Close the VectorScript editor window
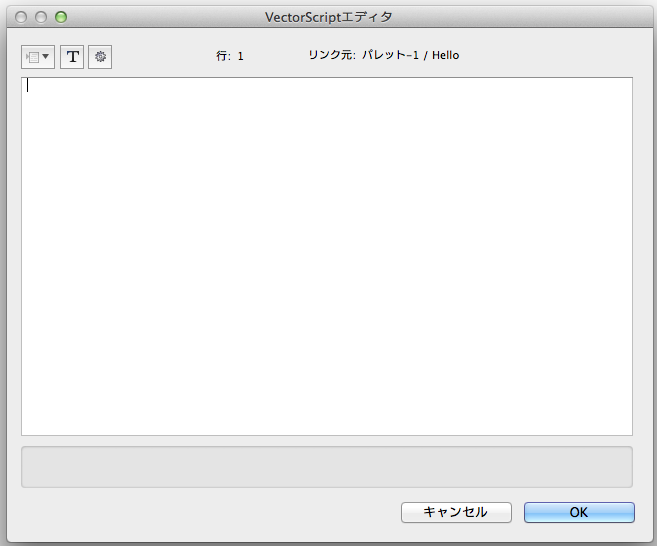The height and width of the screenshot is (546, 657). [x=21, y=17]
